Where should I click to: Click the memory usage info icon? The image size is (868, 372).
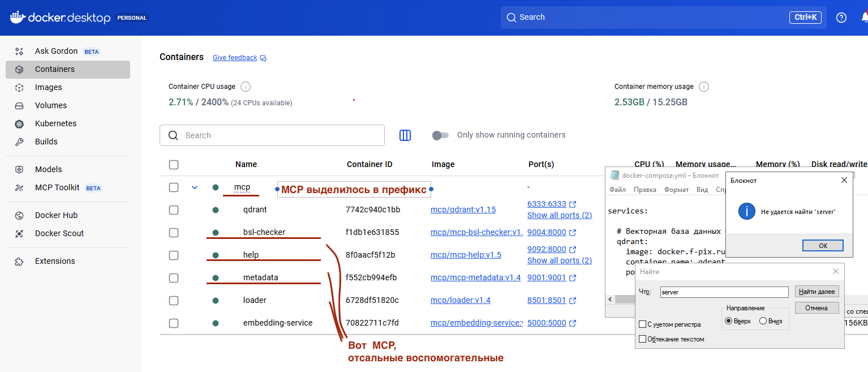[704, 87]
